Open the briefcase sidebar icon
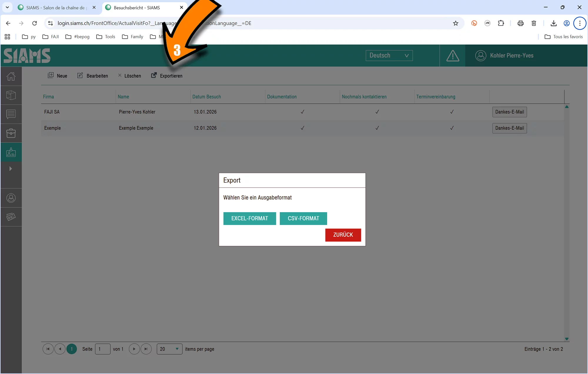Screen dimensions: 588x374 (11, 133)
